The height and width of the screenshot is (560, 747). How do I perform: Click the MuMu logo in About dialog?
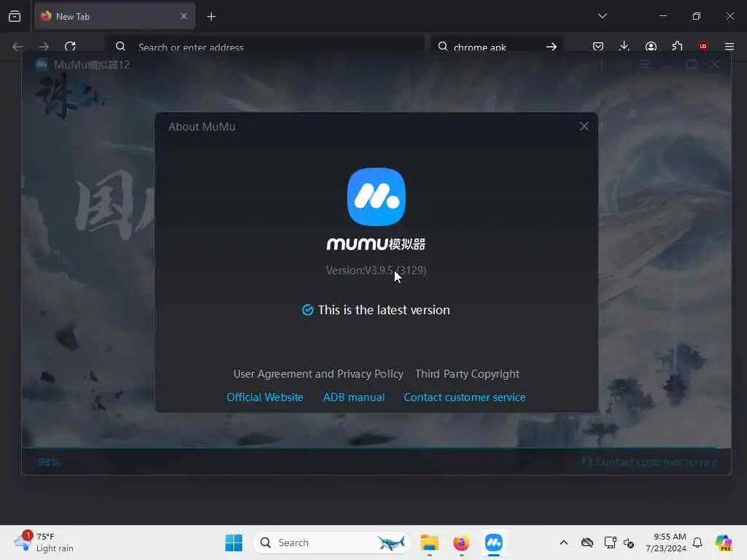tap(376, 197)
